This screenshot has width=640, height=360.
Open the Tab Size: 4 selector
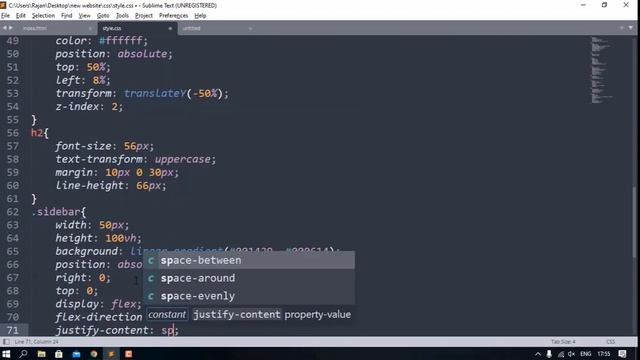563,342
